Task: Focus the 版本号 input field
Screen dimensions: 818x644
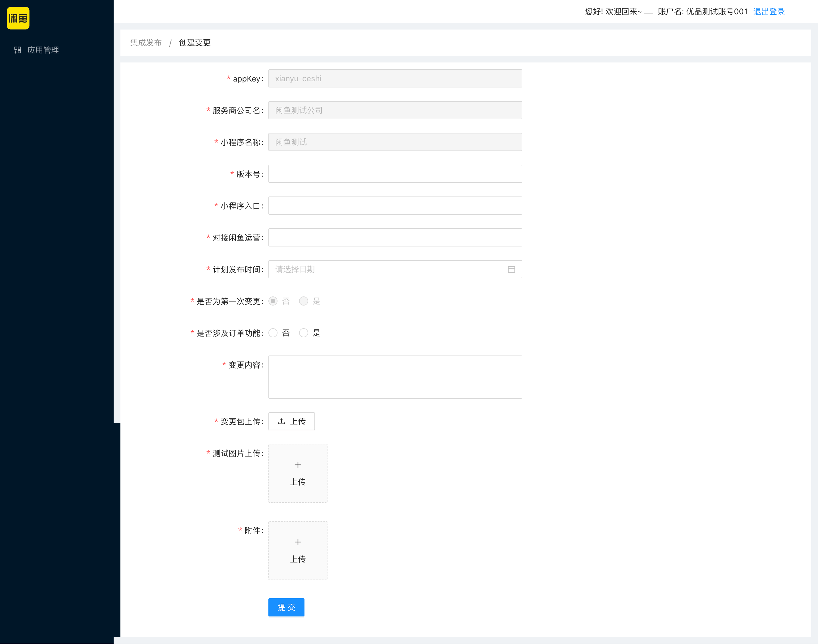Action: 395,174
